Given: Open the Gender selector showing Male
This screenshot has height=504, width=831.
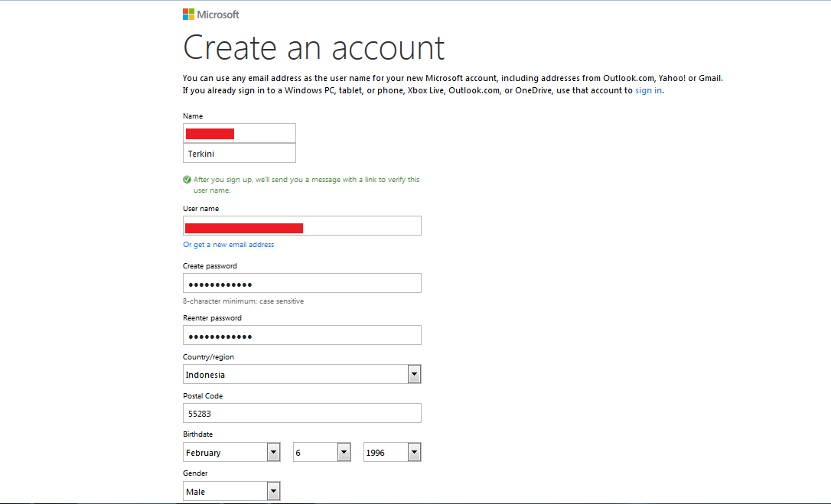Looking at the screenshot, I should pyautogui.click(x=230, y=491).
